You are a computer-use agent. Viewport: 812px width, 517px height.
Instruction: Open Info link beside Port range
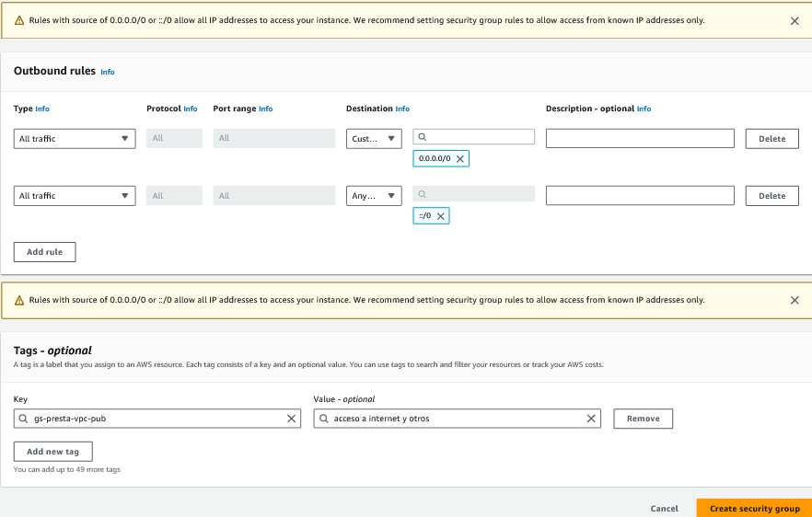[x=265, y=109]
